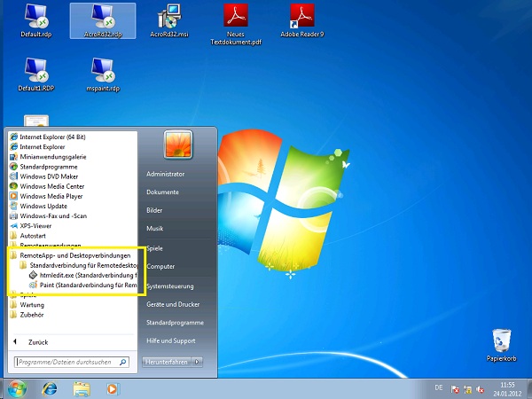Click the Windows Start orb
Viewport: 532px width, 399px height.
pyautogui.click(x=17, y=389)
